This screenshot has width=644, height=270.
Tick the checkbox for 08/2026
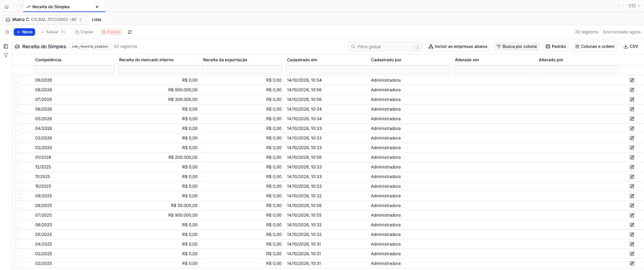[18, 90]
